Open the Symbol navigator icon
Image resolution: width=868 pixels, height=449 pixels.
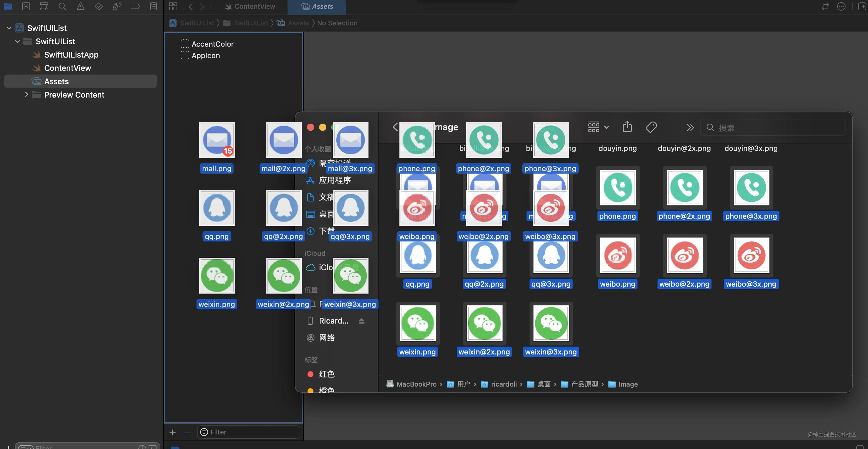point(44,6)
